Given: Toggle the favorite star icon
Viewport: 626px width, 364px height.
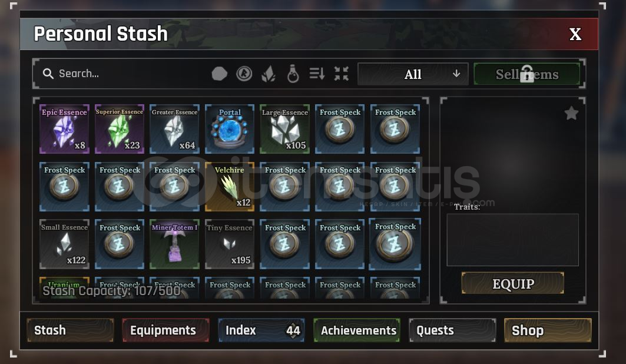Looking at the screenshot, I should (572, 113).
